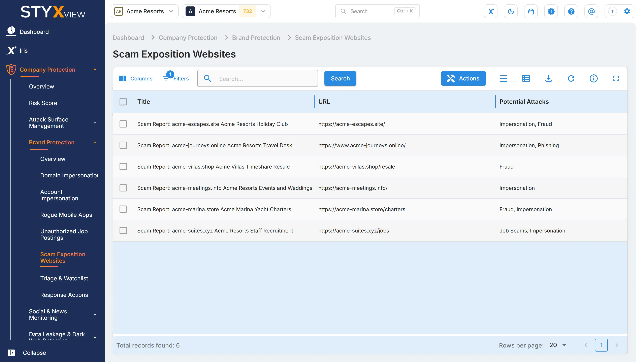Open the AR Acme Resorts organization dropdown
Viewport: 644px width, 362px height.
tap(144, 11)
